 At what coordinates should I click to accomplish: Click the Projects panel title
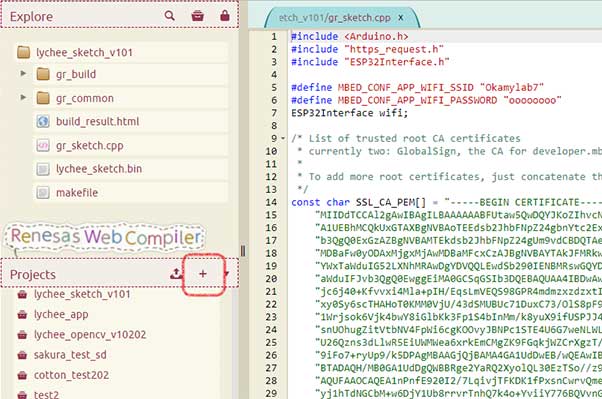click(33, 275)
